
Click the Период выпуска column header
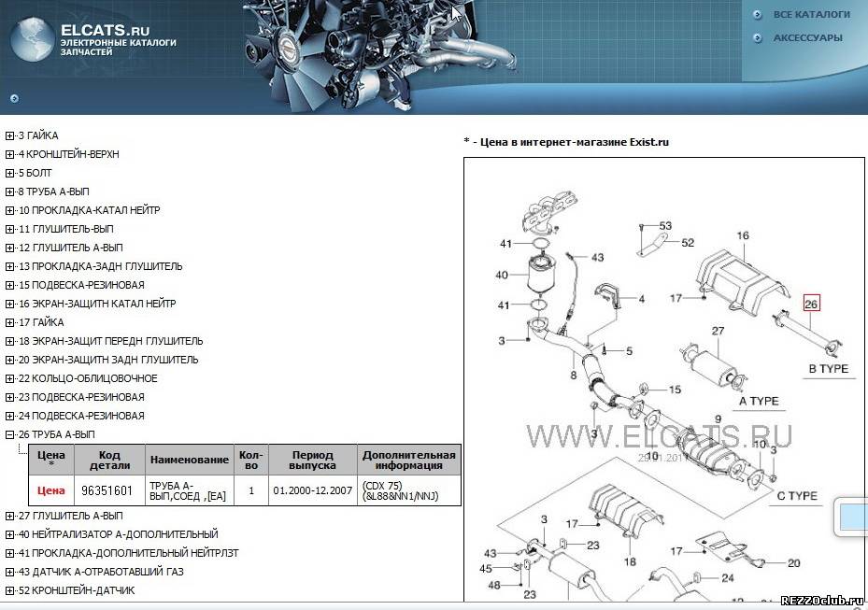[313, 460]
